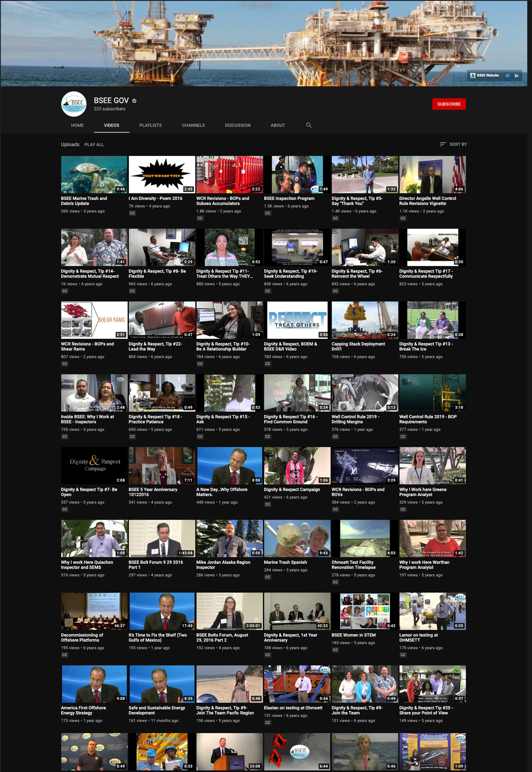This screenshot has width=532, height=772.
Task: Click the BSEE channel avatar logo
Action: pyautogui.click(x=74, y=104)
